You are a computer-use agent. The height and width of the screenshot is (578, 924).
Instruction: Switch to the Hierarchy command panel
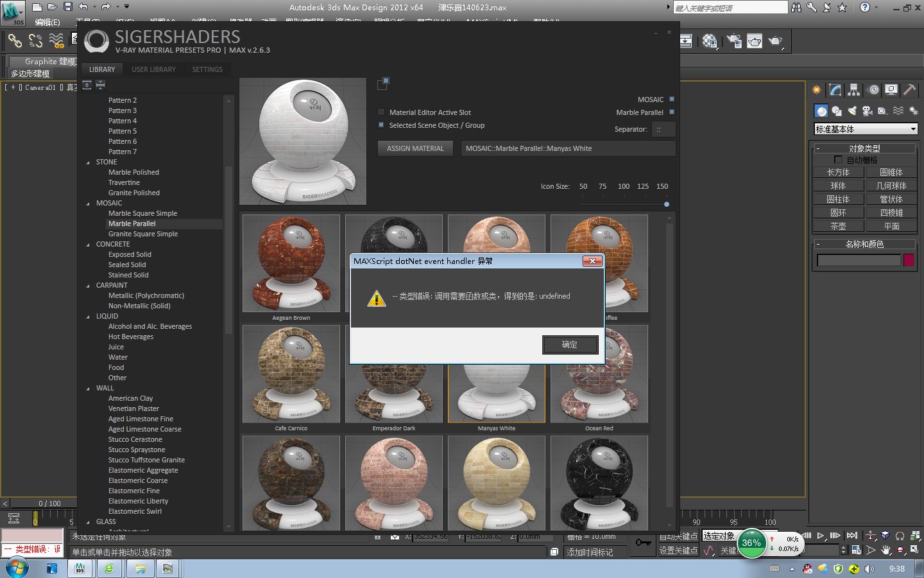pyautogui.click(x=853, y=90)
